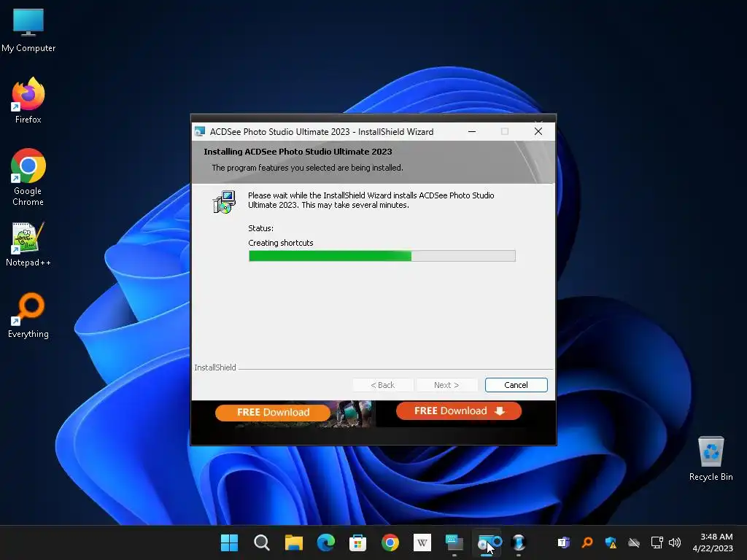Select the installer setup taskbar icon

click(487, 542)
